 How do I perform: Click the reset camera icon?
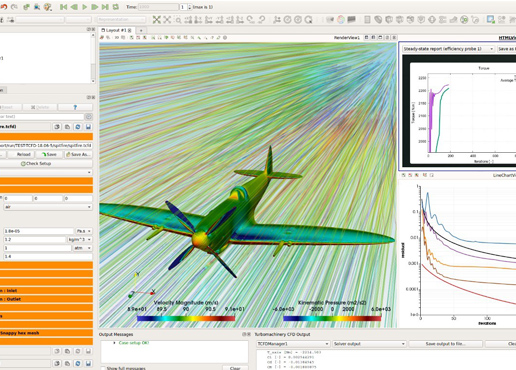click(156, 20)
